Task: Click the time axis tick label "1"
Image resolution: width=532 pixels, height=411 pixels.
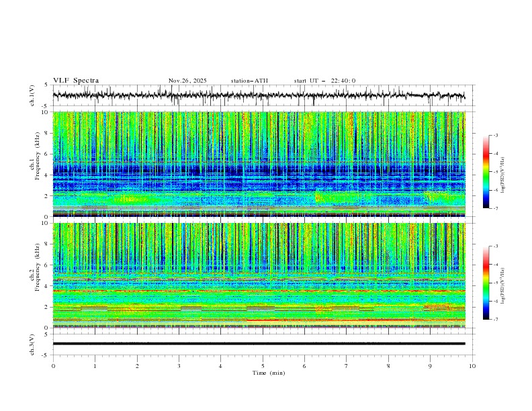Action: click(95, 366)
